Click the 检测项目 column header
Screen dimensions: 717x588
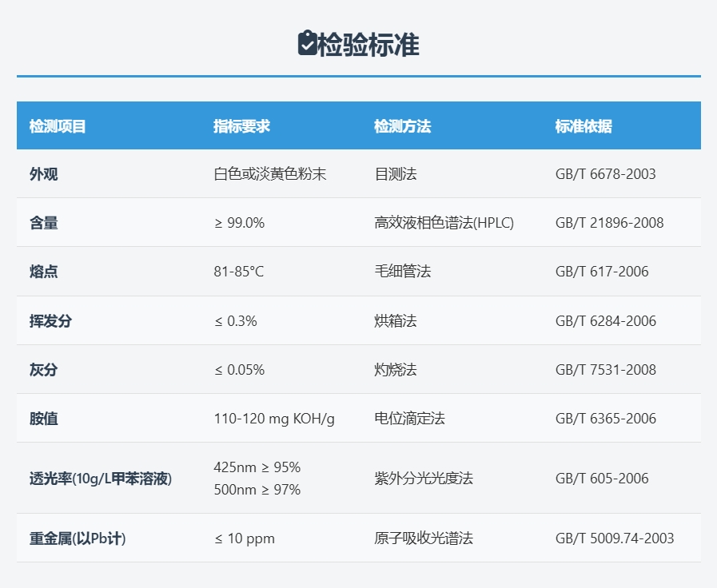(58, 126)
